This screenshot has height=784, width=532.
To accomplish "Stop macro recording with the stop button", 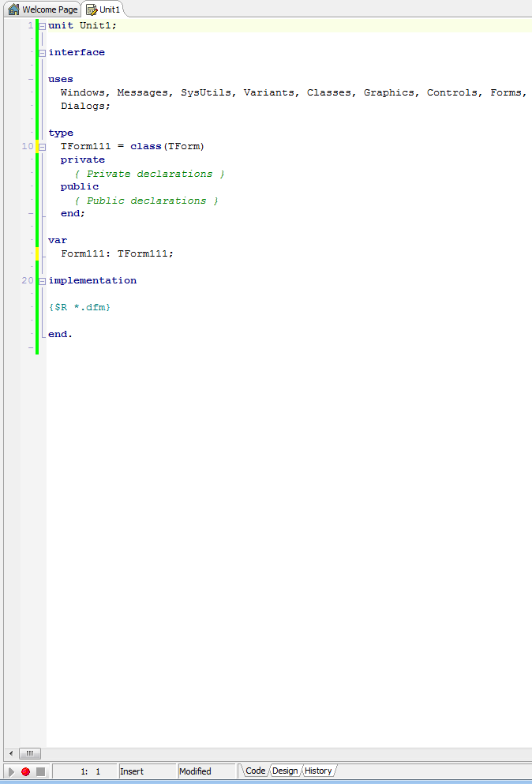I will pyautogui.click(x=40, y=772).
